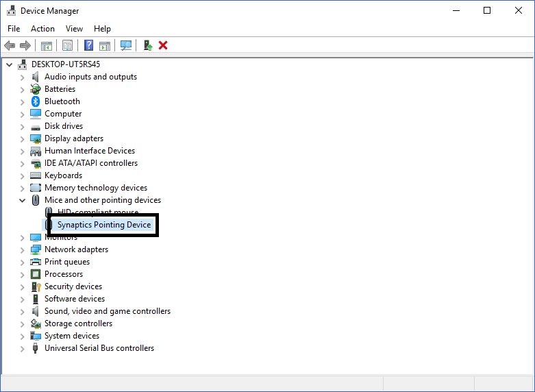Click the blue Help question mark icon
The width and height of the screenshot is (535, 392).
[88, 45]
